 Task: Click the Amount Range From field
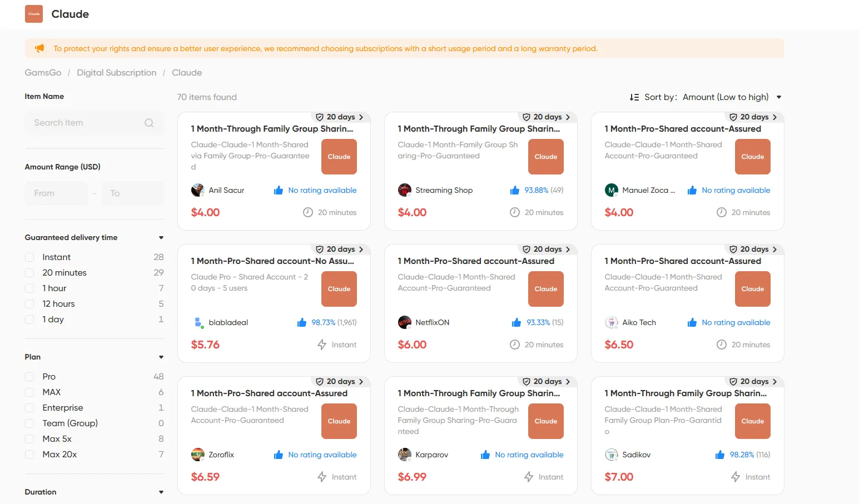(56, 193)
